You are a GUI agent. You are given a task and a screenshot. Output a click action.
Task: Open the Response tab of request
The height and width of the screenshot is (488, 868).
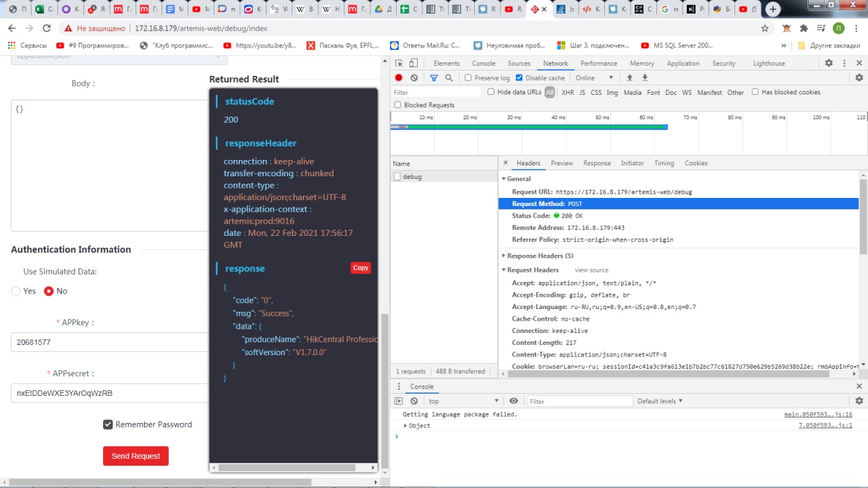pyautogui.click(x=597, y=163)
